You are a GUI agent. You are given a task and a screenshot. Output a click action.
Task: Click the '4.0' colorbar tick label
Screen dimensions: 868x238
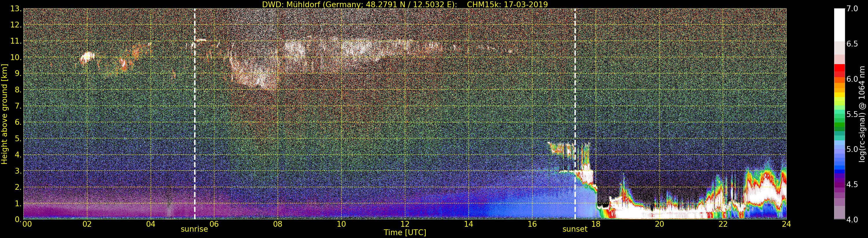coord(852,220)
